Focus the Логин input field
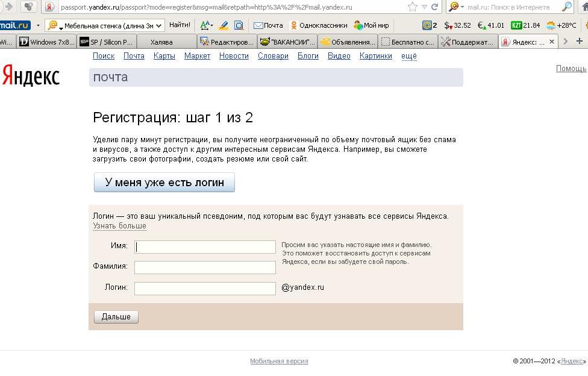The height and width of the screenshot is (376, 588). (x=205, y=288)
